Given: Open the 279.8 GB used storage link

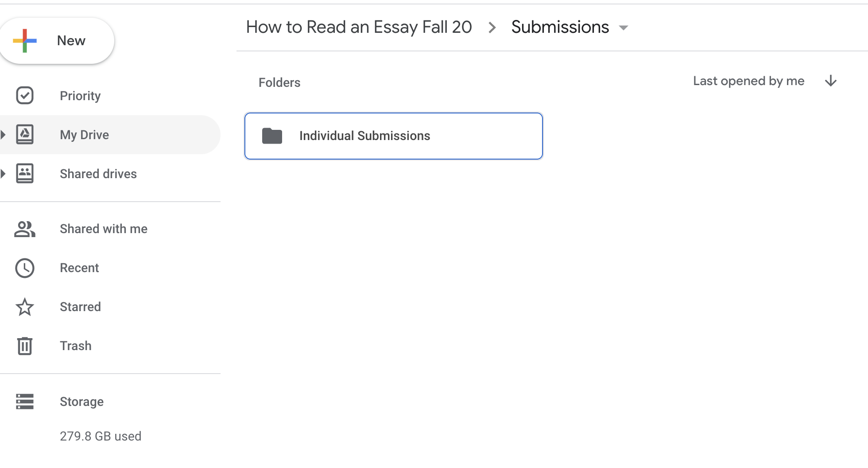Looking at the screenshot, I should point(101,436).
